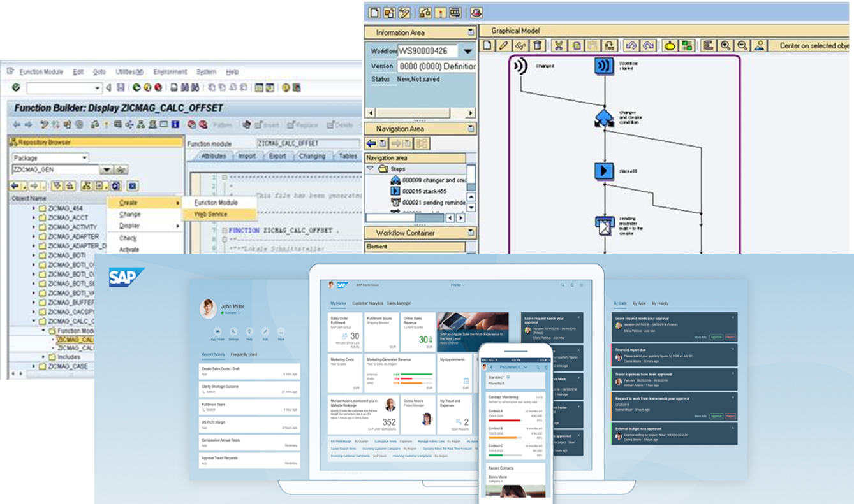Click the App Finder icon under John Miller

tap(218, 332)
